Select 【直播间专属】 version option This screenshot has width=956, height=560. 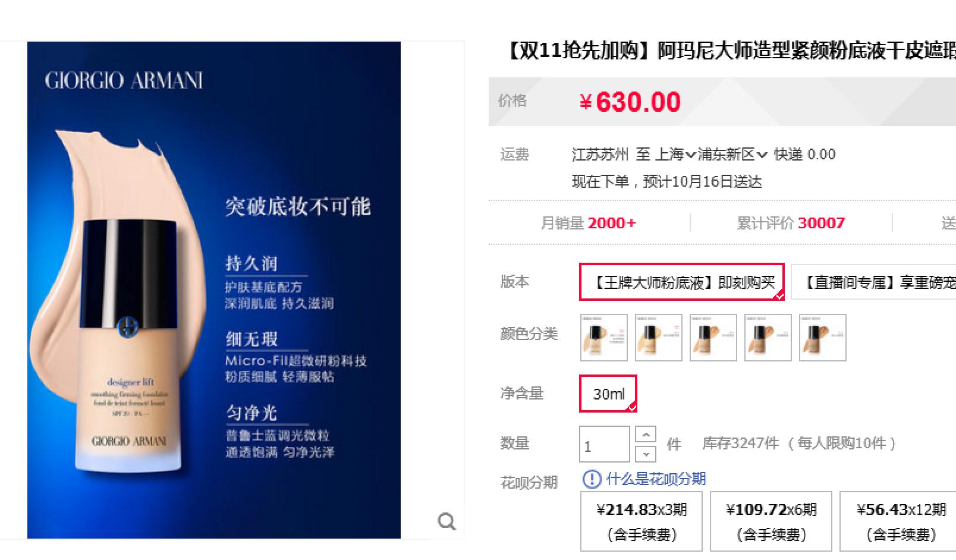(x=874, y=282)
